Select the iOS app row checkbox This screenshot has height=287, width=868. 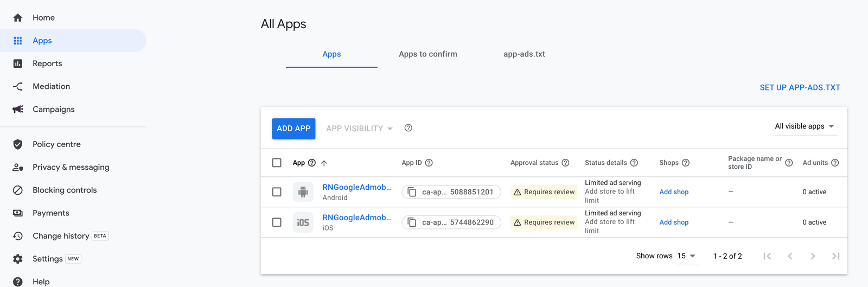277,222
